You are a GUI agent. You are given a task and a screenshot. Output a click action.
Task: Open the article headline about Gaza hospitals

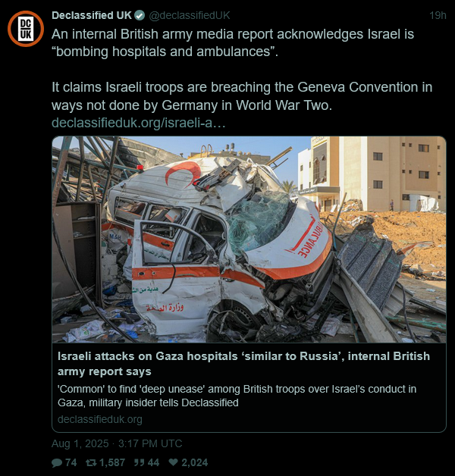243,364
